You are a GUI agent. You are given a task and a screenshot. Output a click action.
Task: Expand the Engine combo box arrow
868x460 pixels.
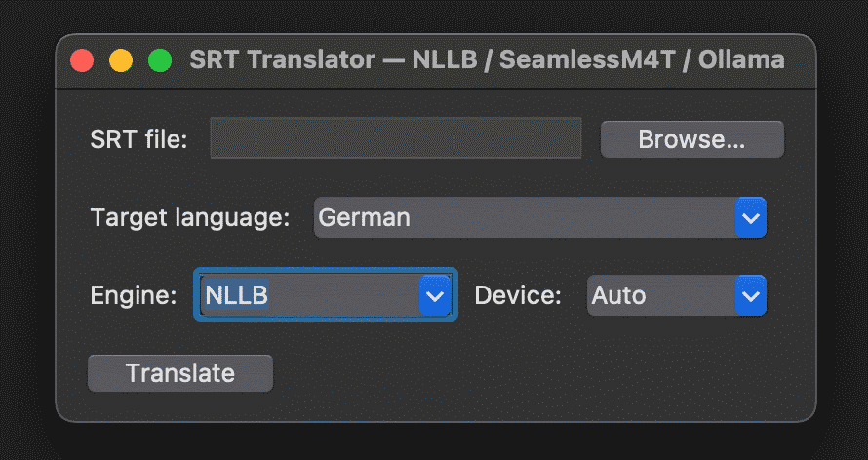(x=435, y=295)
